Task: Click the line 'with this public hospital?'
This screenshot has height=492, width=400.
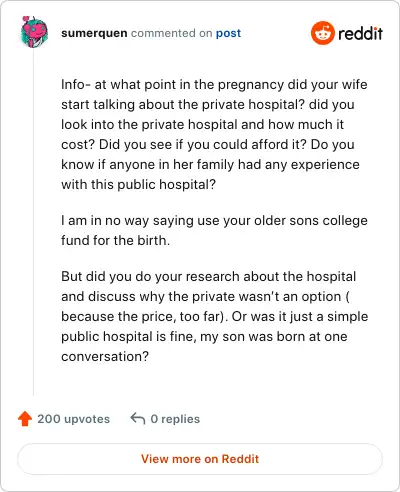Action: click(138, 184)
